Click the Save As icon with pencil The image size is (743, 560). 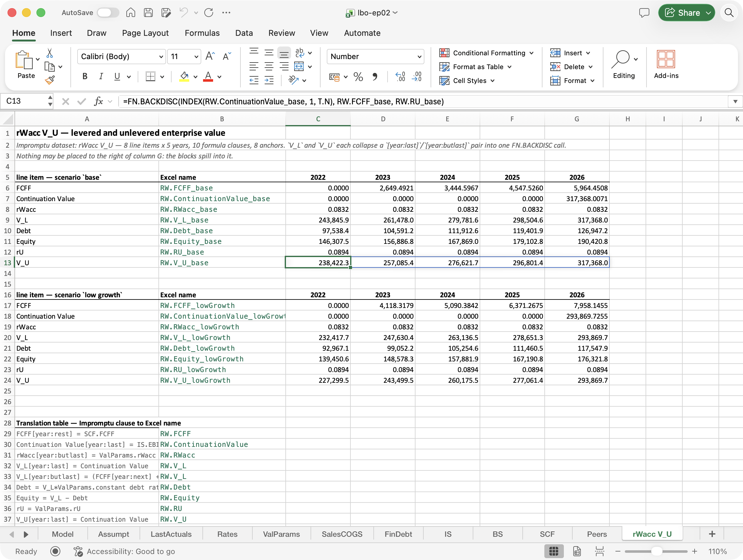point(166,13)
